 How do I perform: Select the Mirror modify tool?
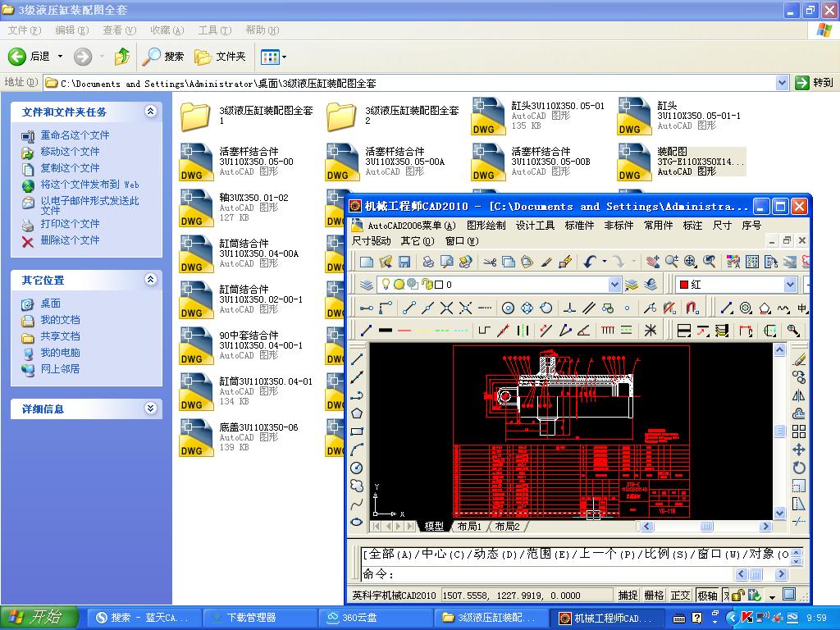click(x=799, y=395)
